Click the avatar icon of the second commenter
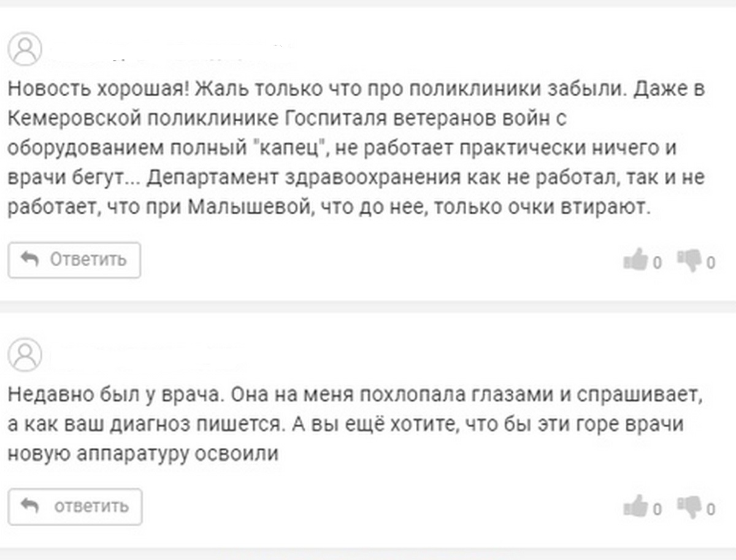This screenshot has height=560, width=736. click(25, 356)
